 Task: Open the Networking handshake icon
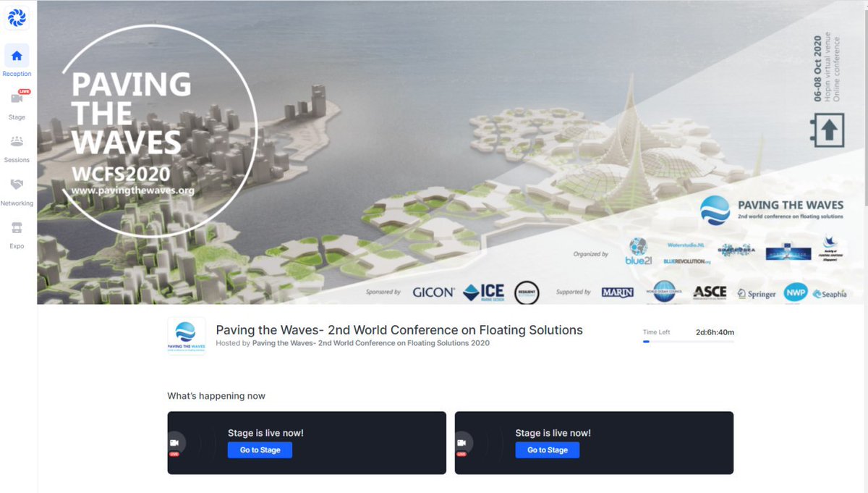tap(17, 185)
